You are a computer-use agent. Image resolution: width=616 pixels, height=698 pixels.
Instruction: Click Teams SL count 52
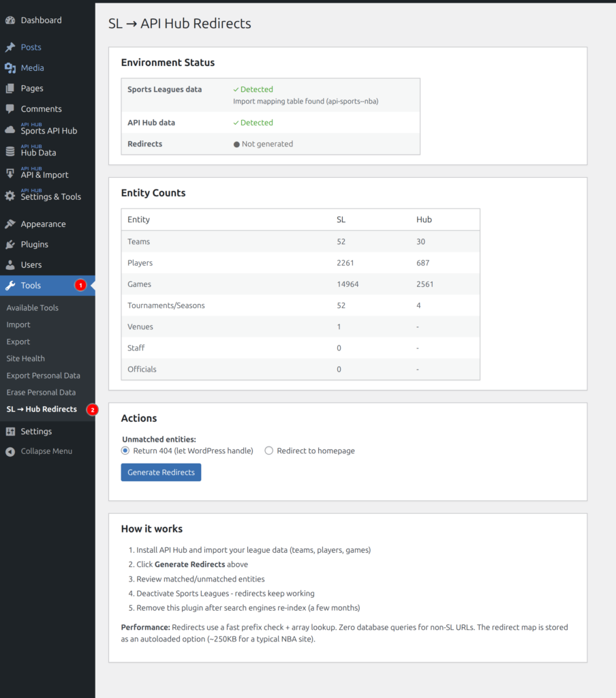click(x=341, y=241)
